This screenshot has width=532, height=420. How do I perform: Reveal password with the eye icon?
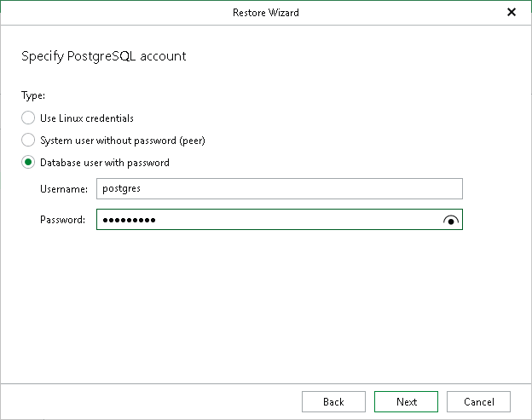coord(450,221)
